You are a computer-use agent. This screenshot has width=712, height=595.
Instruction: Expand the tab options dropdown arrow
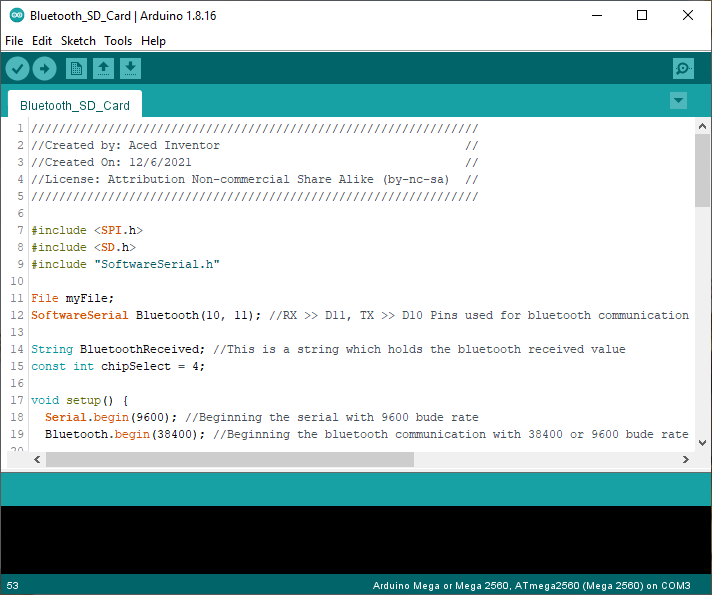click(x=678, y=100)
